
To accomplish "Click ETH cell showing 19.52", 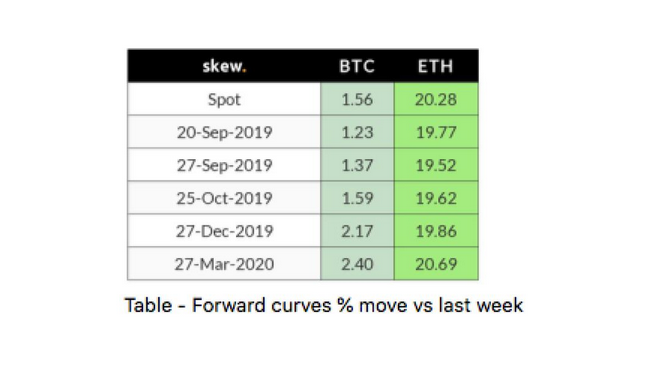I will click(436, 165).
